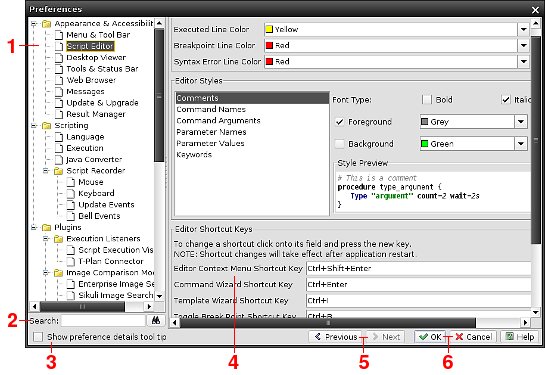Select the Web Browser page icon
The image size is (545, 375).
(x=59, y=80)
